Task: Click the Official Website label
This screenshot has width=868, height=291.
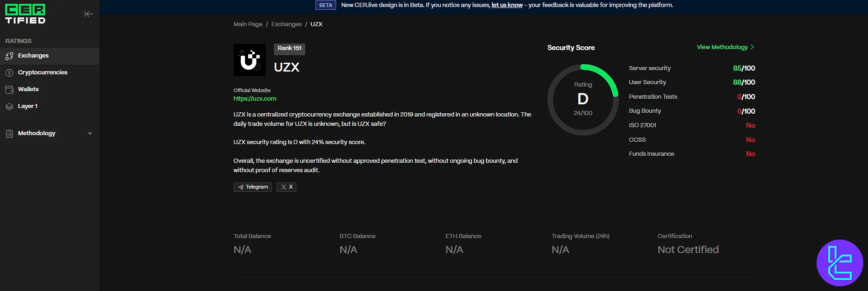Action: [252, 90]
